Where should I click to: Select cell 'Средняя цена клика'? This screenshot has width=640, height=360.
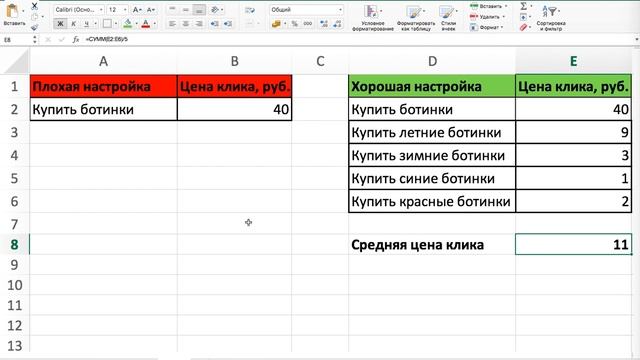click(x=432, y=244)
